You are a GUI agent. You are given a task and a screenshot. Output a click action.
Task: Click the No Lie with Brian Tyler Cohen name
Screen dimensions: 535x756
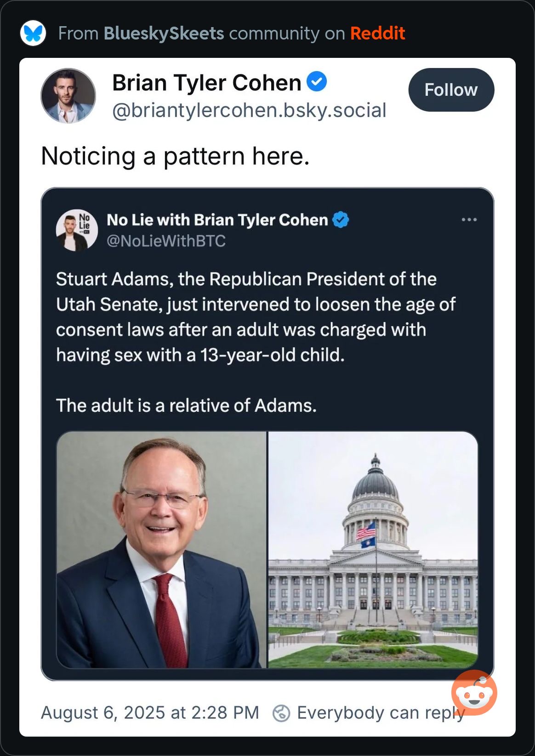pyautogui.click(x=217, y=220)
